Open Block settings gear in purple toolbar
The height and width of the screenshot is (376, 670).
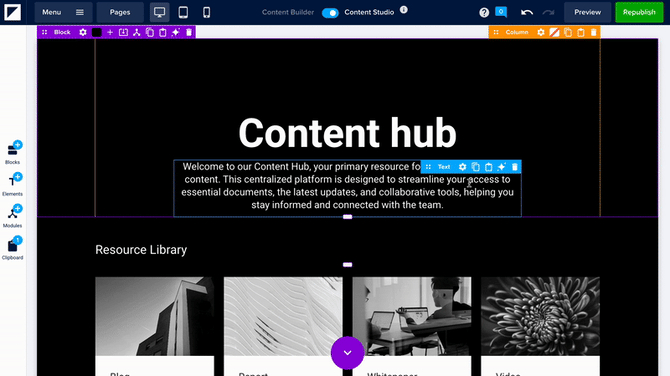(x=83, y=32)
